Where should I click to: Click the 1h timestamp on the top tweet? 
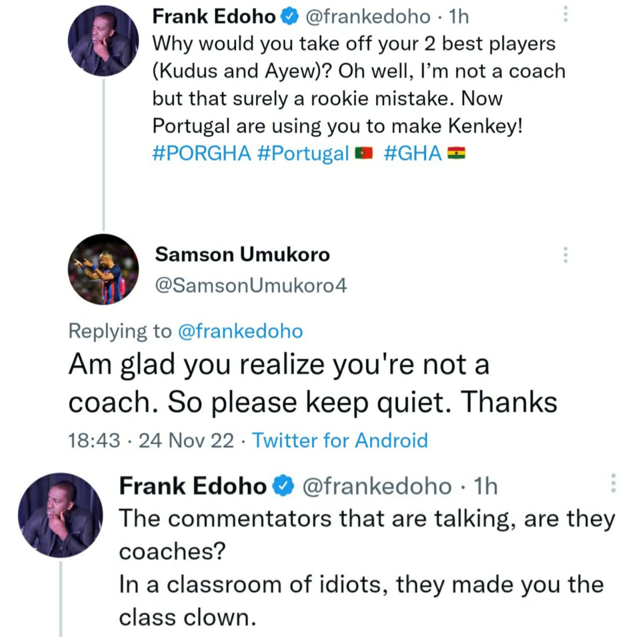459,17
